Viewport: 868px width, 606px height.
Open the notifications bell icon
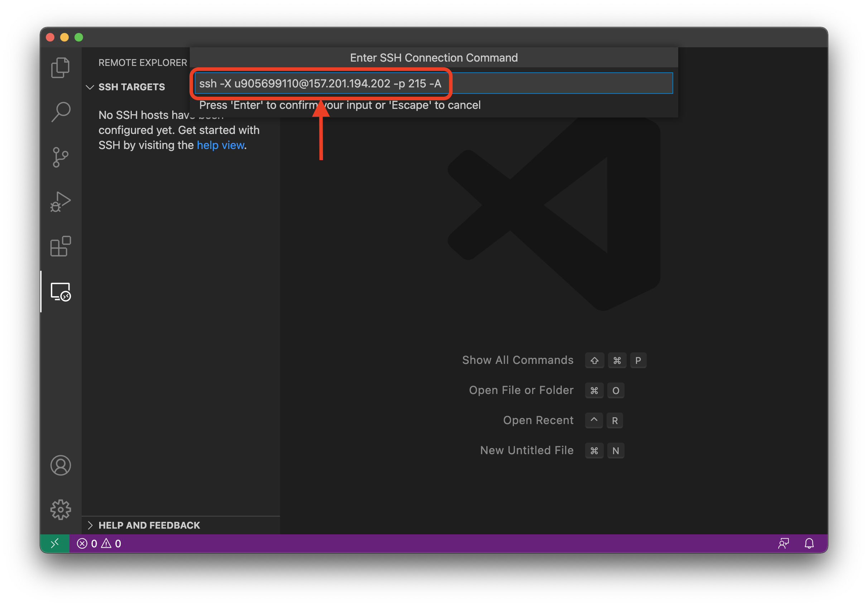tap(809, 544)
